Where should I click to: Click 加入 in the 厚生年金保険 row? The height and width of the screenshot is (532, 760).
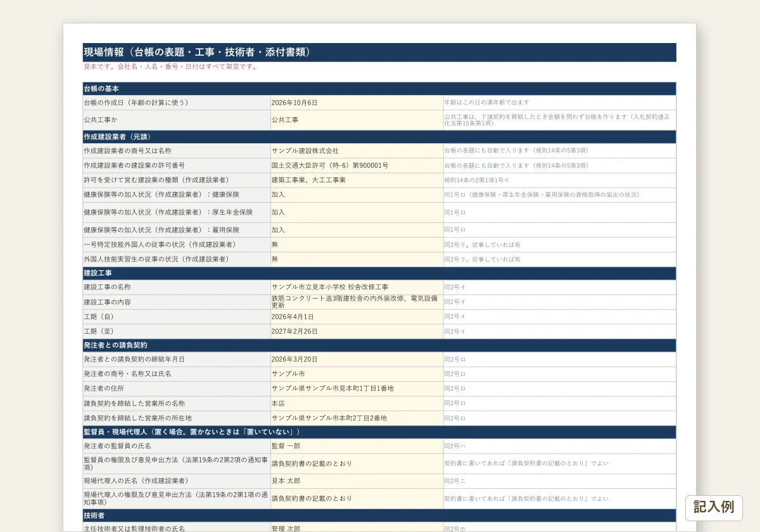click(357, 212)
